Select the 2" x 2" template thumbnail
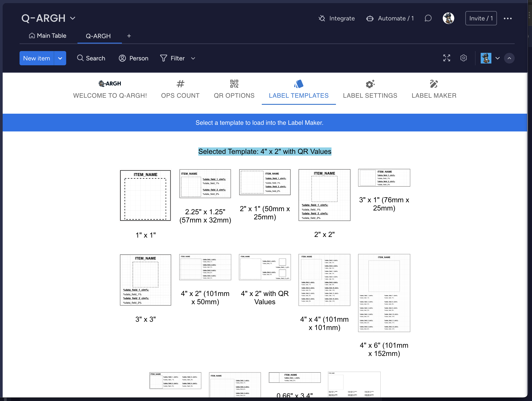The height and width of the screenshot is (401, 532). tap(324, 195)
